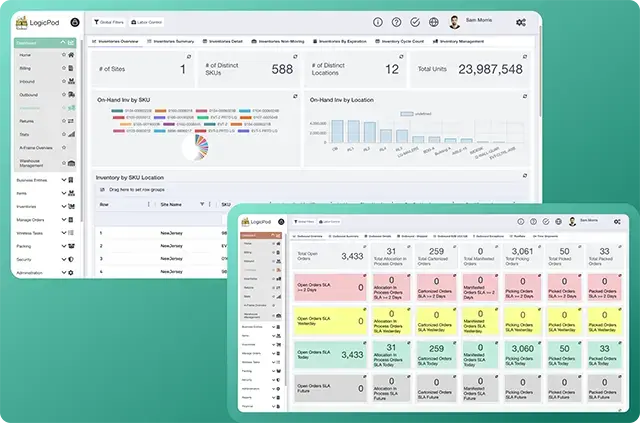Open the question mark help icon in the inventory window header

tap(396, 22)
